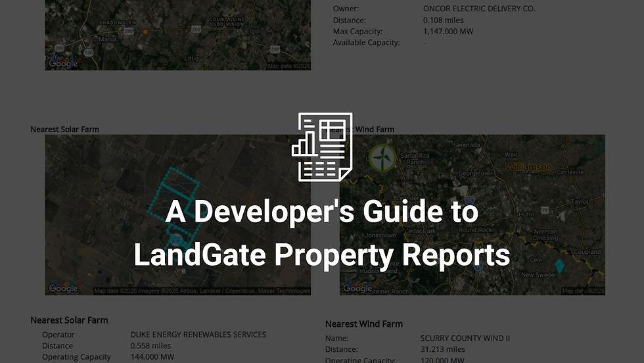
Task: Click the orange location marker near Manor
Action: 145,32
